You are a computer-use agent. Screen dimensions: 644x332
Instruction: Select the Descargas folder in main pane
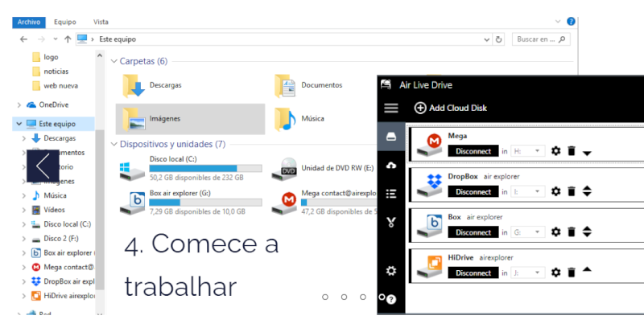(x=152, y=85)
